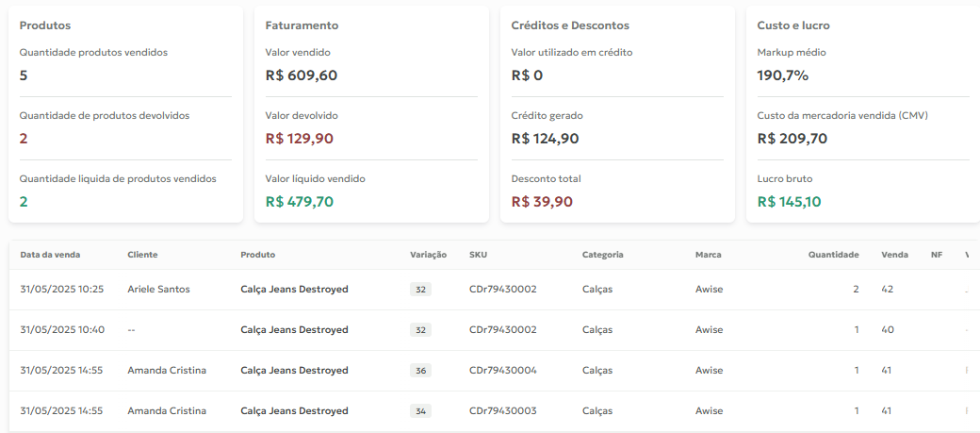Click the Valor líquido vendido amount R$ 479,70
Viewport: 980px width, 433px height.
[x=300, y=202]
